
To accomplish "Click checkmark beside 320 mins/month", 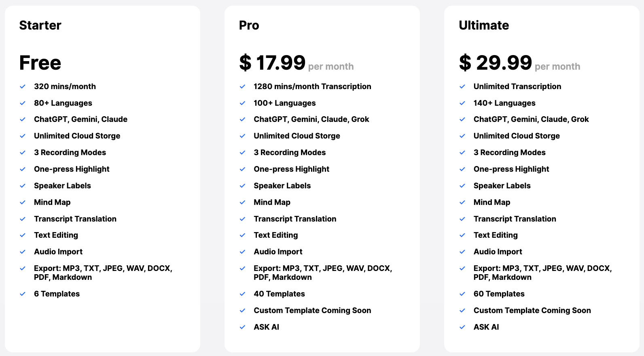I will click(x=23, y=87).
